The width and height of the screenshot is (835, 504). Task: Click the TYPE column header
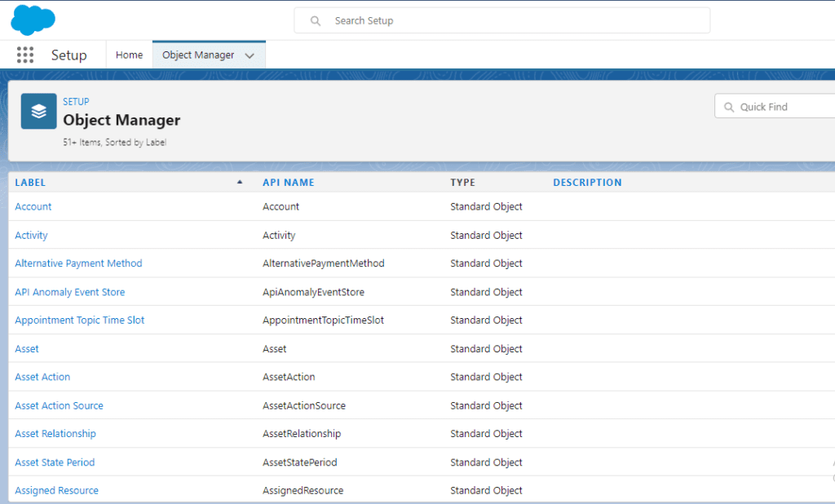coord(463,182)
